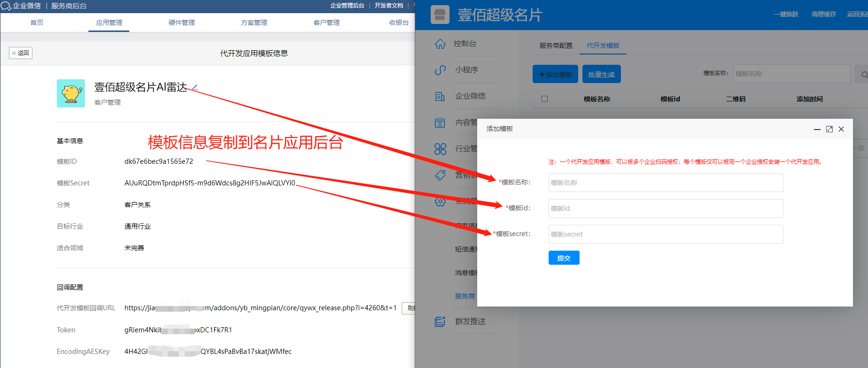This screenshot has width=868, height=368.
Task: Focus the 模板id input field
Action: point(666,208)
